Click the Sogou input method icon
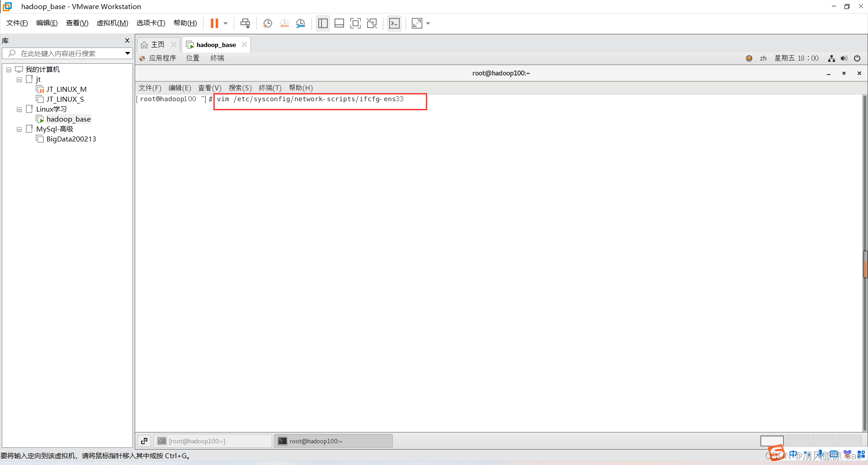Image resolution: width=868 pixels, height=465 pixels. 777,453
